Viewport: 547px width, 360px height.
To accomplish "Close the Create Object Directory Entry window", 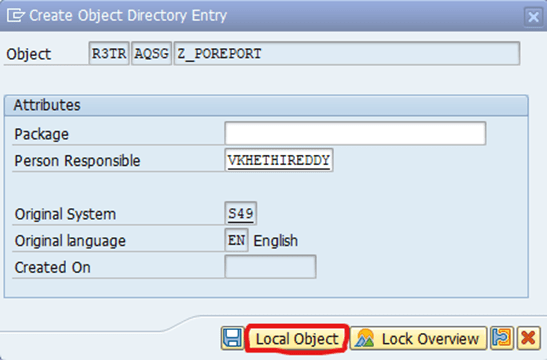I will click(533, 17).
